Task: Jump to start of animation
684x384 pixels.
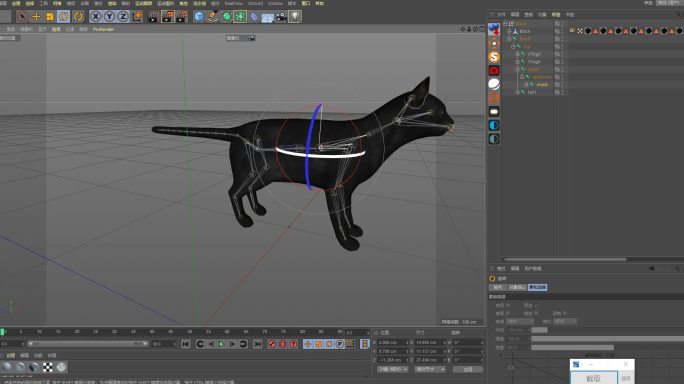Action: pyautogui.click(x=186, y=344)
